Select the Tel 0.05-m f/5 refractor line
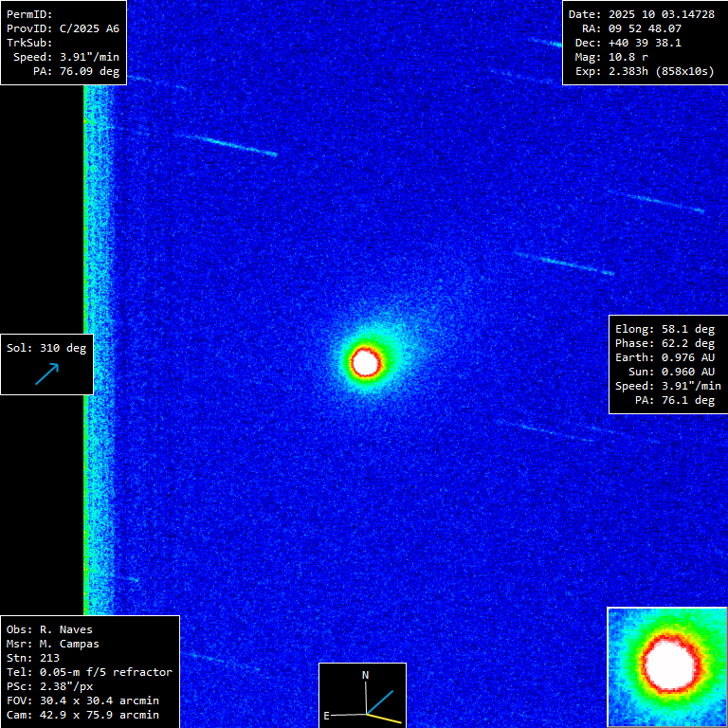Screen dimensions: 728x728 point(89,672)
